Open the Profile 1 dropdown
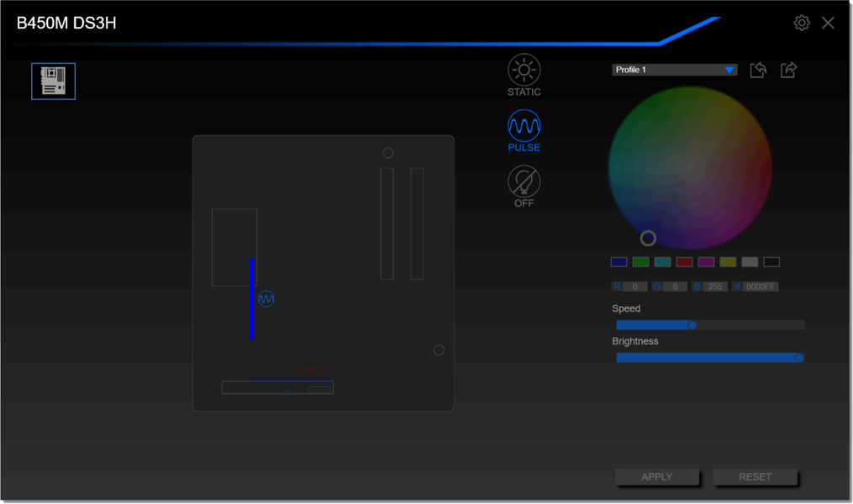This screenshot has height=504, width=853. pos(675,70)
